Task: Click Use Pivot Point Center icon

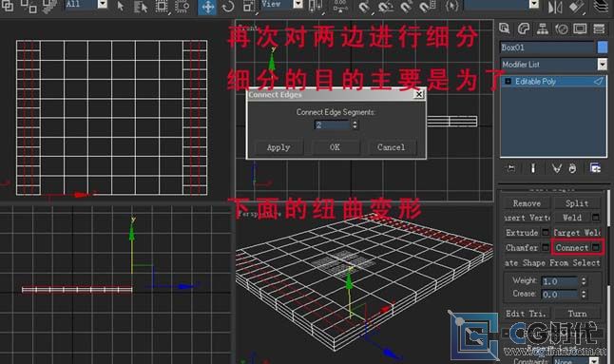Action: [x=315, y=7]
